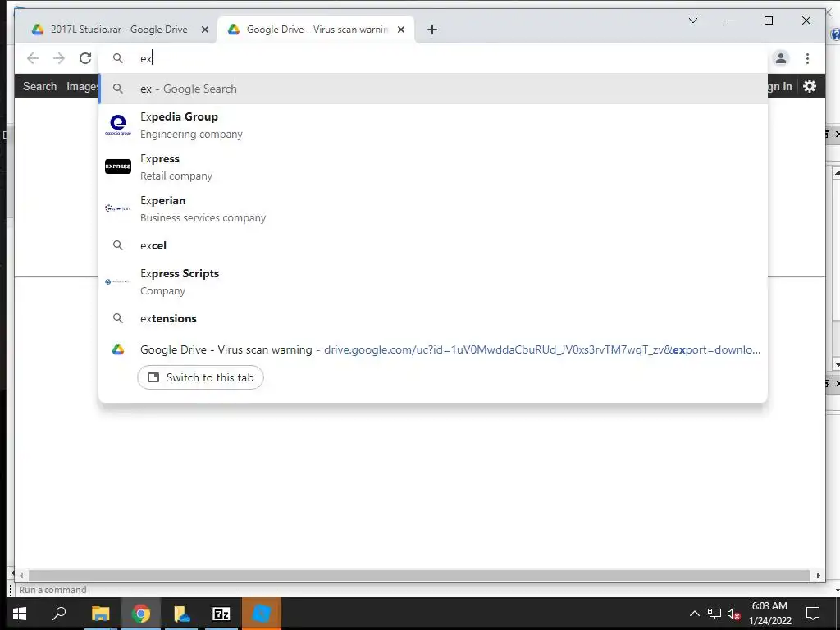Screen dimensions: 840x630
Task: Click the Chrome back arrow
Action: click(33, 58)
